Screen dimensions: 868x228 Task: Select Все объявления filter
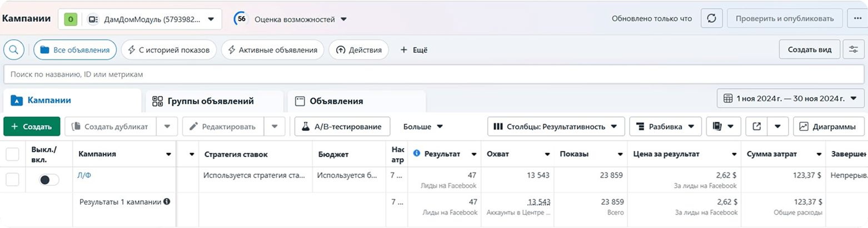75,49
